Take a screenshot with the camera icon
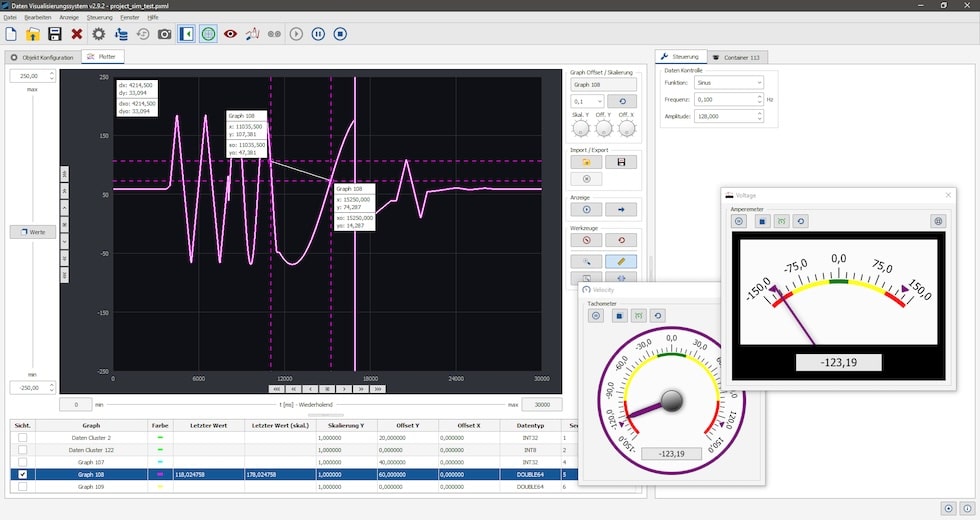 (x=165, y=34)
